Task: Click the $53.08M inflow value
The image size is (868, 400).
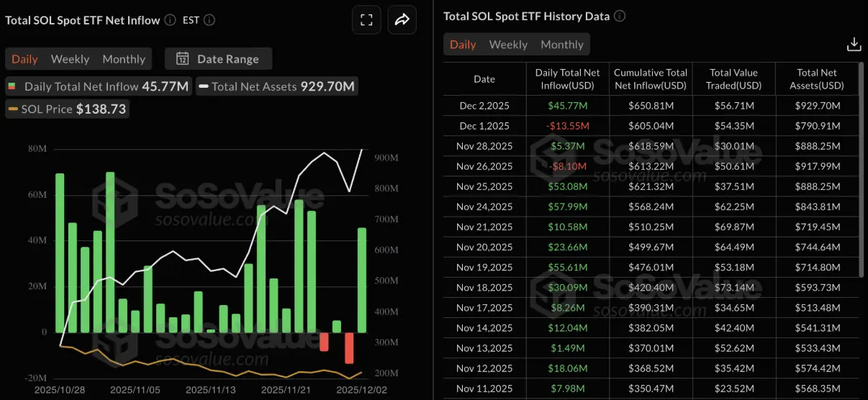Action: (x=568, y=186)
